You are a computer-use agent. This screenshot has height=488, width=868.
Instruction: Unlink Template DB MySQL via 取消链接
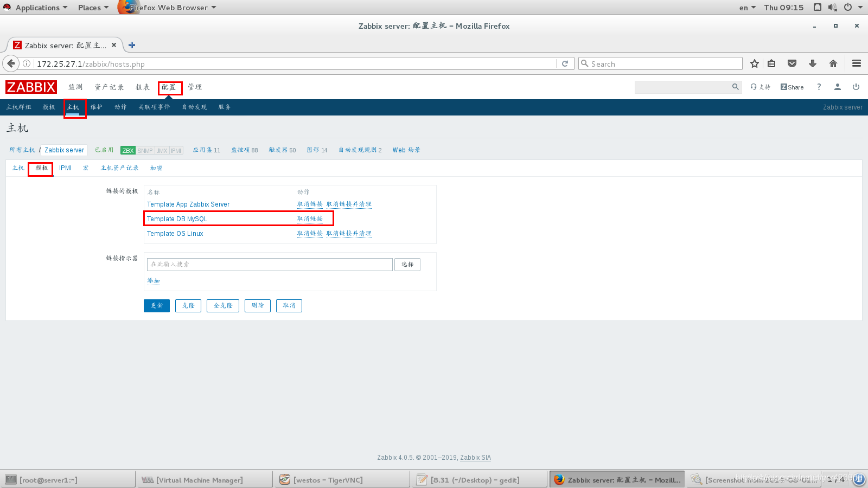point(310,219)
